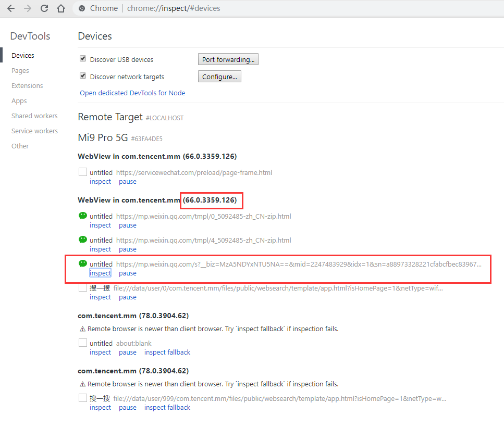Pause the about:blank page
Viewport: 504px width, 428px height.
click(128, 353)
